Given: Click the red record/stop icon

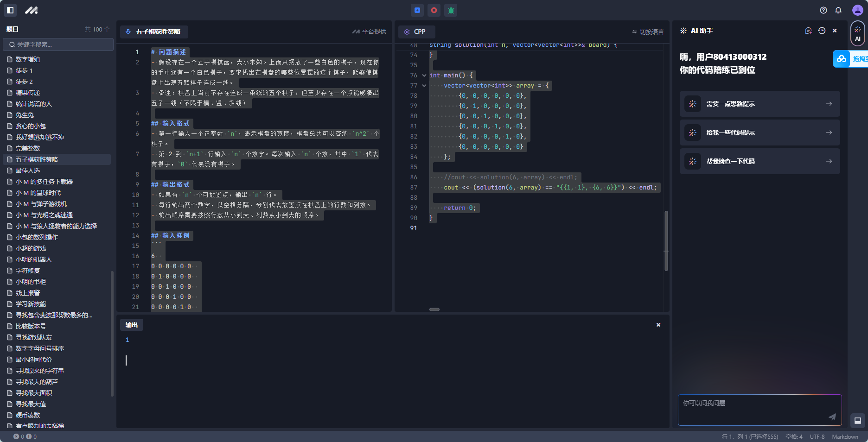Looking at the screenshot, I should point(434,10).
